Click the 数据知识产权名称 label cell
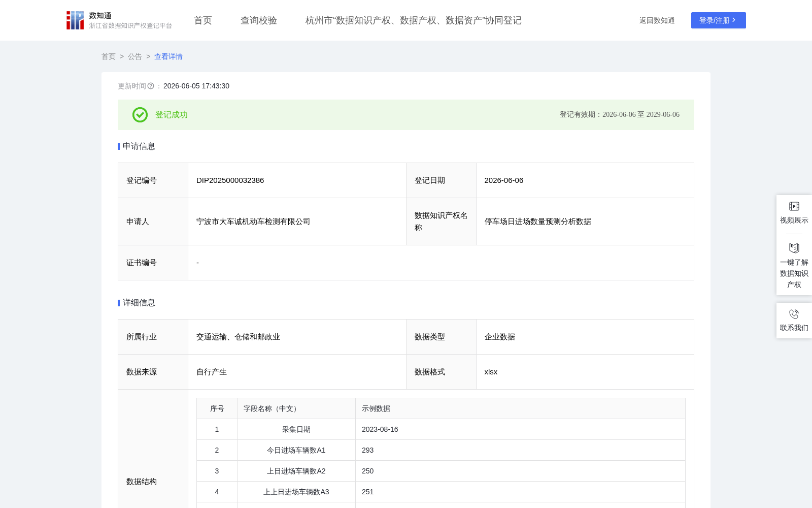Screen dimensions: 812x508 point(441,221)
